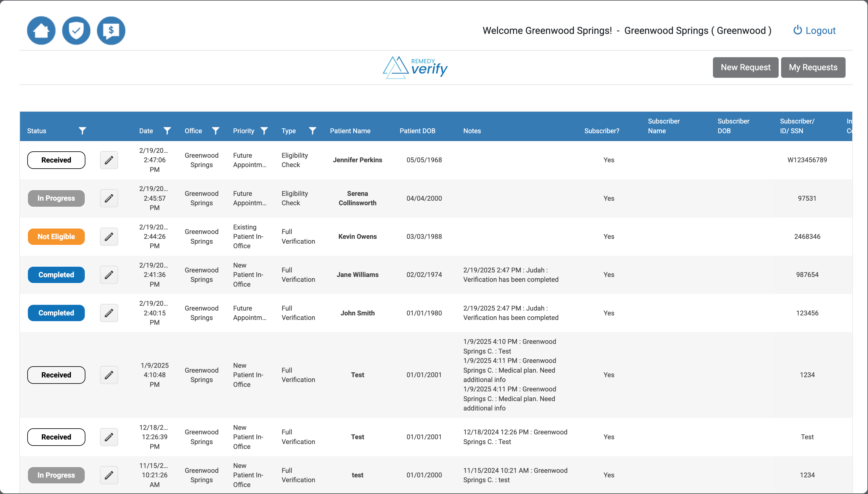Edit Jane Williams request with pencil icon
The width and height of the screenshot is (868, 494).
pyautogui.click(x=109, y=275)
